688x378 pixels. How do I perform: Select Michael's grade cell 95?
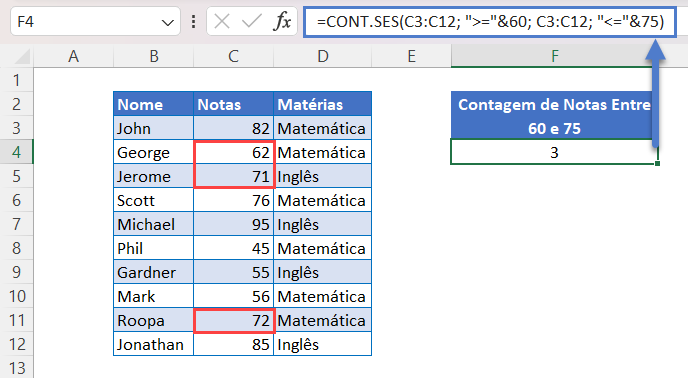coord(233,224)
